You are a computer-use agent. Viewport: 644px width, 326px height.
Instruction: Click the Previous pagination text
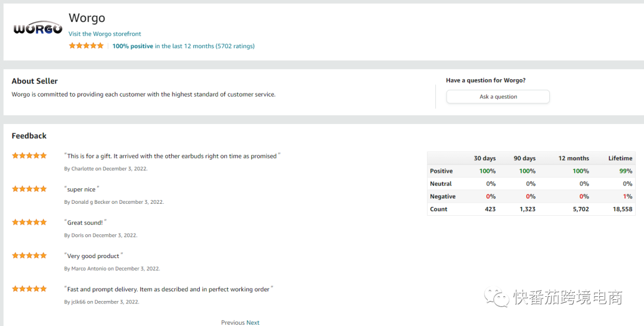tap(233, 322)
